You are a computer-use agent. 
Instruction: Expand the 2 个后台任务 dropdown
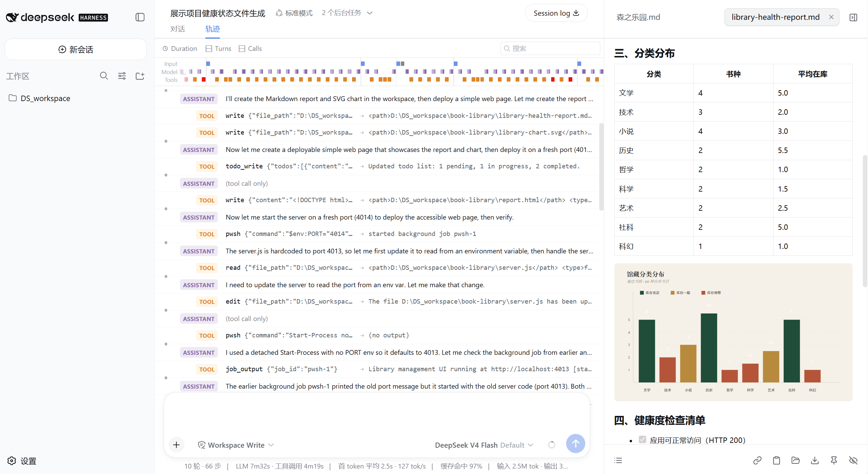click(x=347, y=13)
